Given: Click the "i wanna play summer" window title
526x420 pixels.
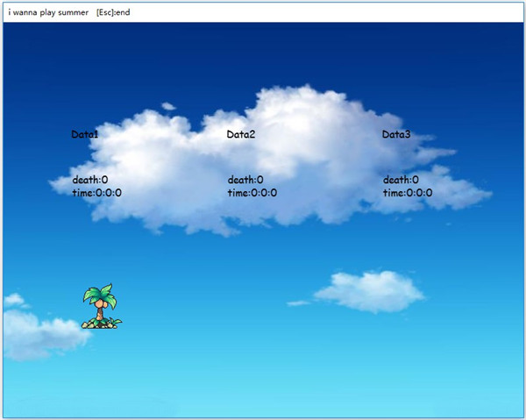Looking at the screenshot, I should click(x=48, y=12).
